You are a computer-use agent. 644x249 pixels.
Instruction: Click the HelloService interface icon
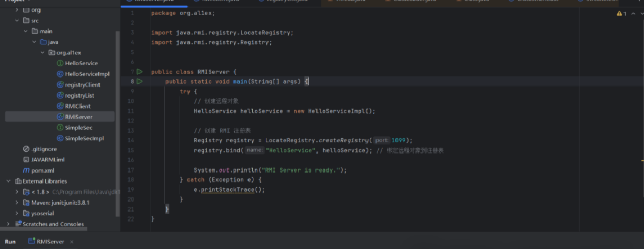pyautogui.click(x=60, y=63)
